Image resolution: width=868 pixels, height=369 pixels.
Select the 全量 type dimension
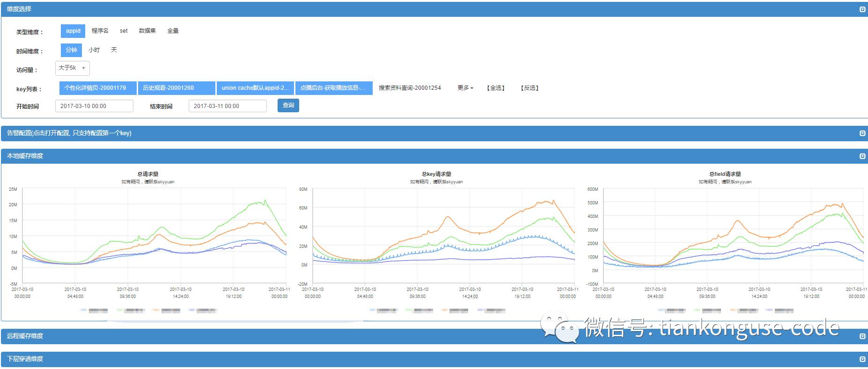point(173,31)
